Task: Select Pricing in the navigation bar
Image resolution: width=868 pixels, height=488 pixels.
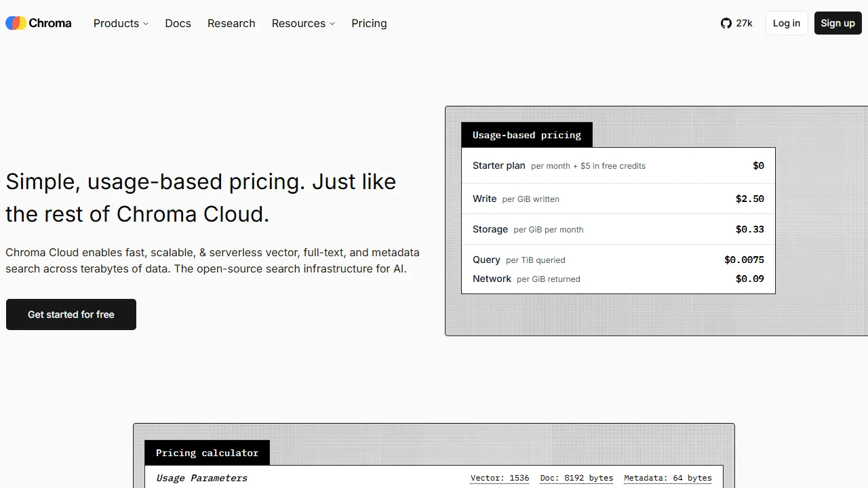Action: (369, 23)
